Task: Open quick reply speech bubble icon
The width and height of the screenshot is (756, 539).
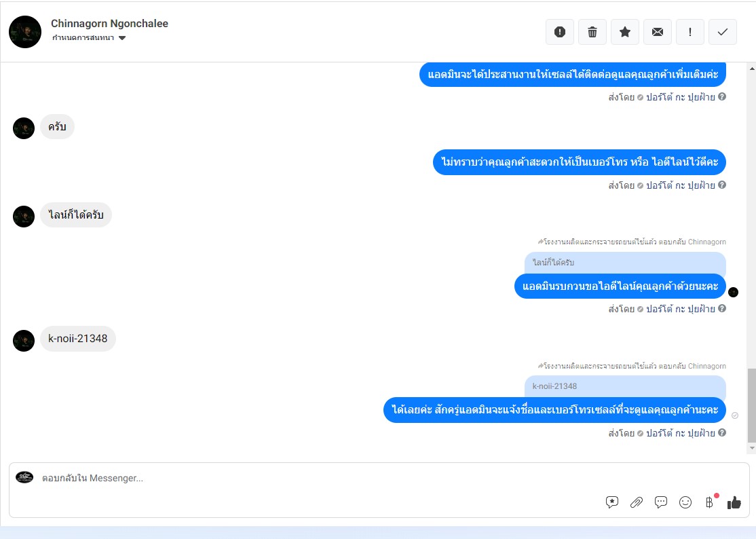Action: coord(661,502)
